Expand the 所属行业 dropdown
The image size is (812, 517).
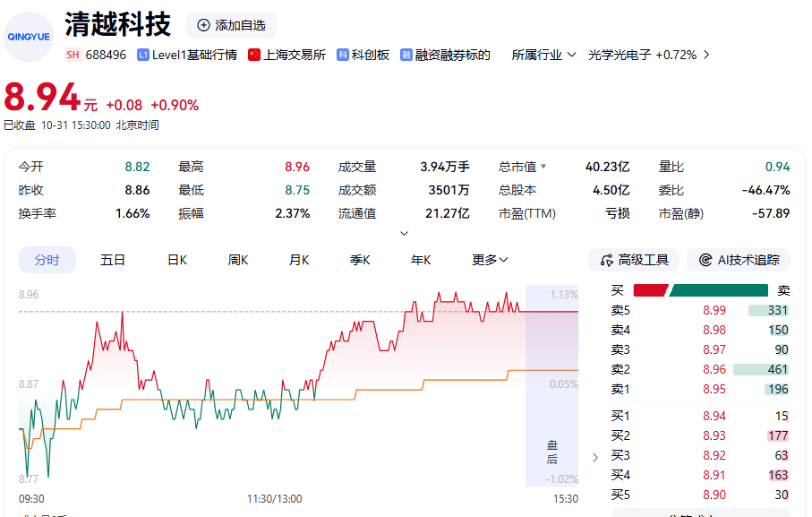[543, 55]
